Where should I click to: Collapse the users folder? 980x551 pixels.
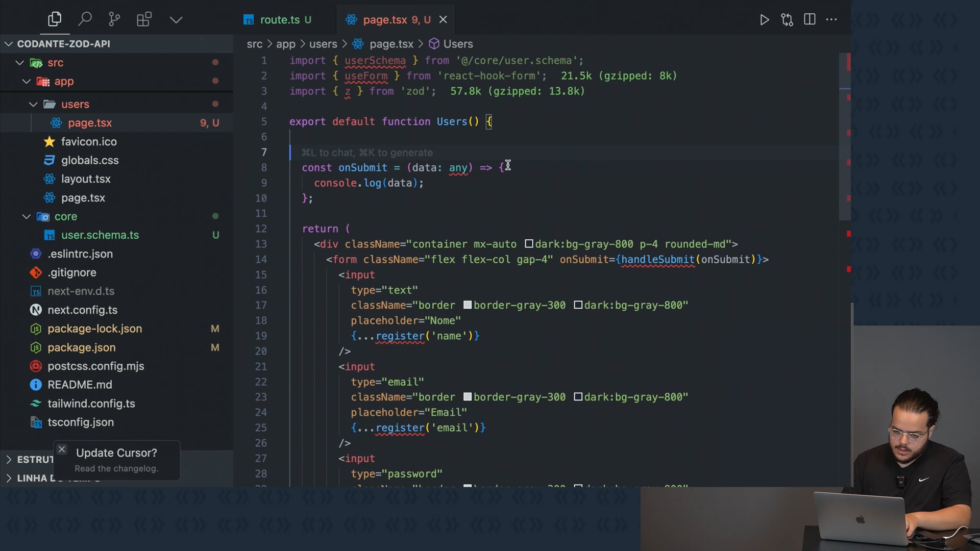tap(34, 104)
